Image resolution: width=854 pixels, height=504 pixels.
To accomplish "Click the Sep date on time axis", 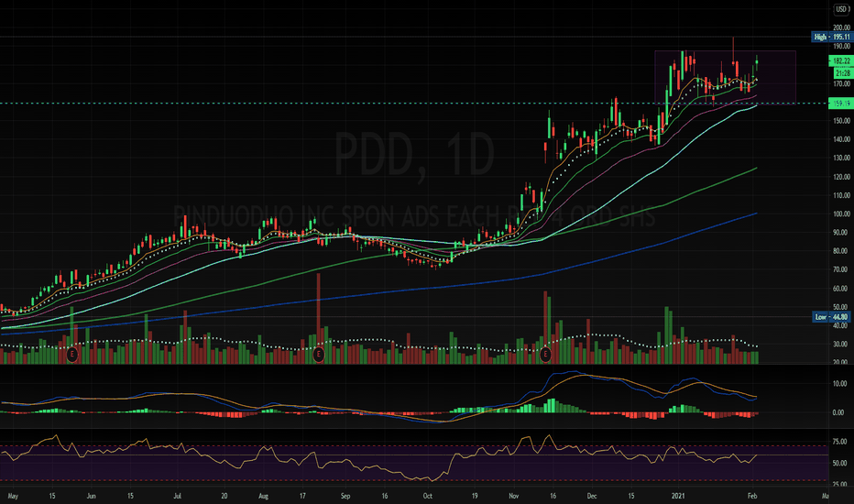I will point(345,496).
